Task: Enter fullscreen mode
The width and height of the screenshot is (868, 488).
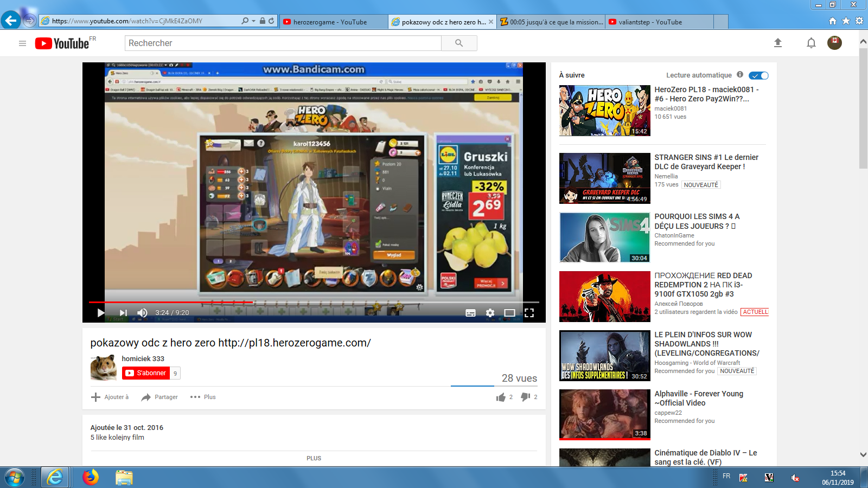Action: (x=529, y=313)
